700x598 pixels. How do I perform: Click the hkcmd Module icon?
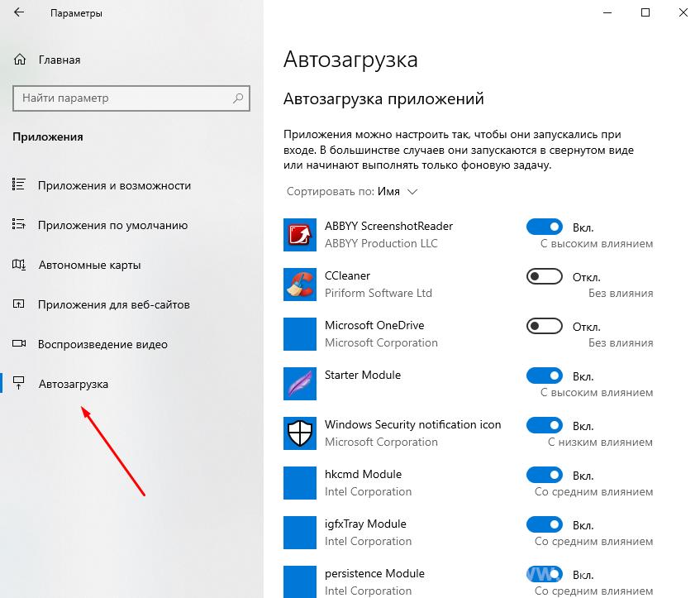300,483
